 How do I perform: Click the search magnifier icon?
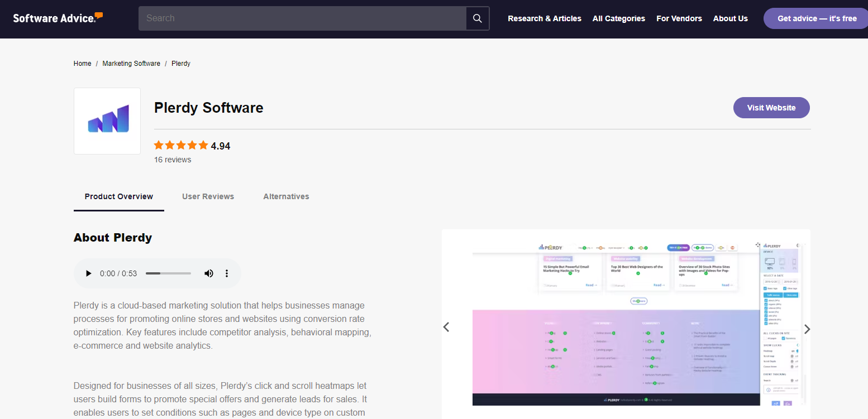click(x=478, y=18)
